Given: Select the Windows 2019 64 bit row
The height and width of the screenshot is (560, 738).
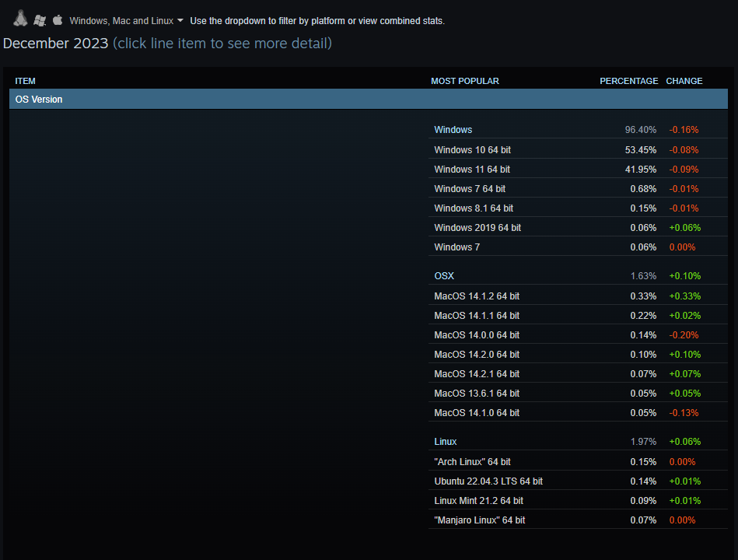Looking at the screenshot, I should pyautogui.click(x=578, y=227).
